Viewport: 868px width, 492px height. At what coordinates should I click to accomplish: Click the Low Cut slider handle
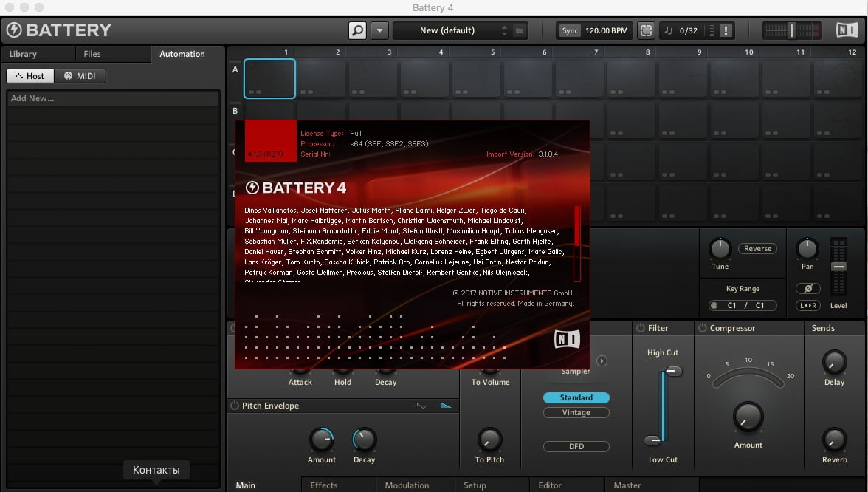tap(652, 441)
